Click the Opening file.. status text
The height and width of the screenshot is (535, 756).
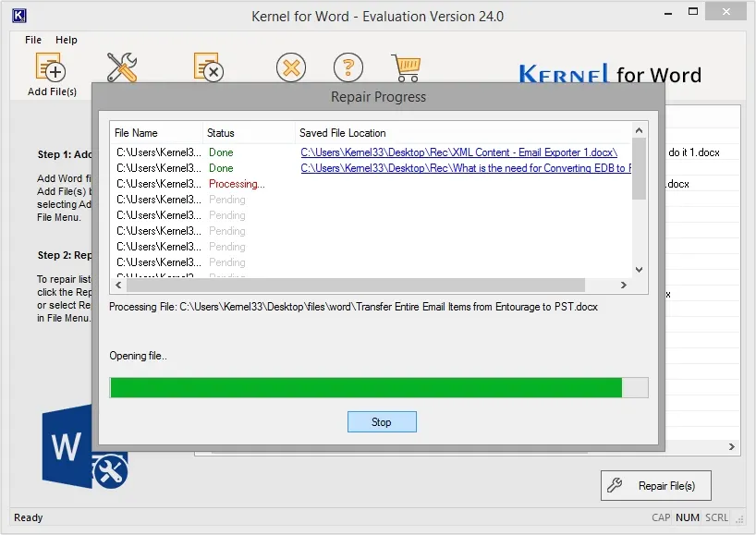tap(138, 356)
